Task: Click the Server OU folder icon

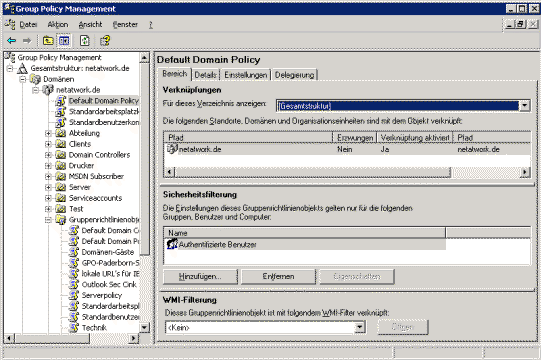Action: (61, 187)
